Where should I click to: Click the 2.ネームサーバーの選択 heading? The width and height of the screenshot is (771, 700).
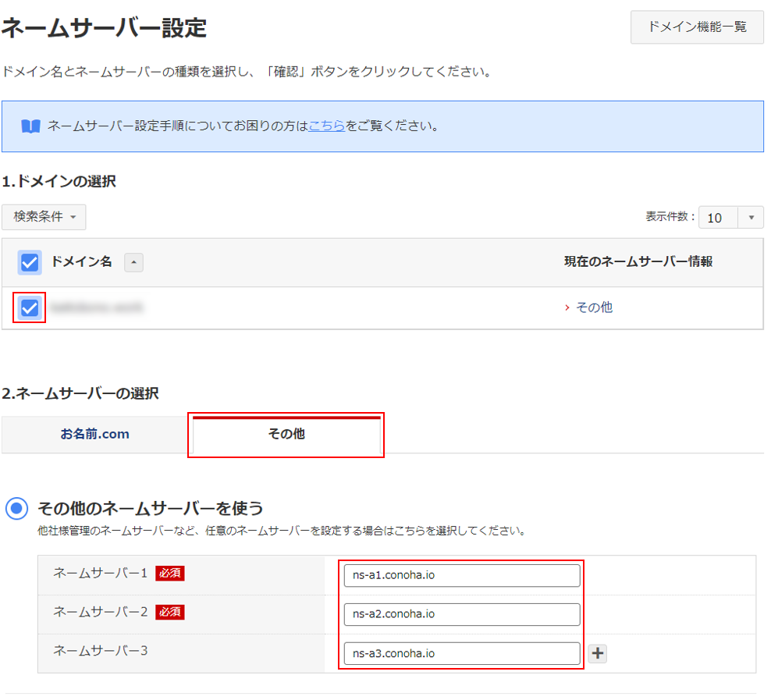click(x=80, y=393)
